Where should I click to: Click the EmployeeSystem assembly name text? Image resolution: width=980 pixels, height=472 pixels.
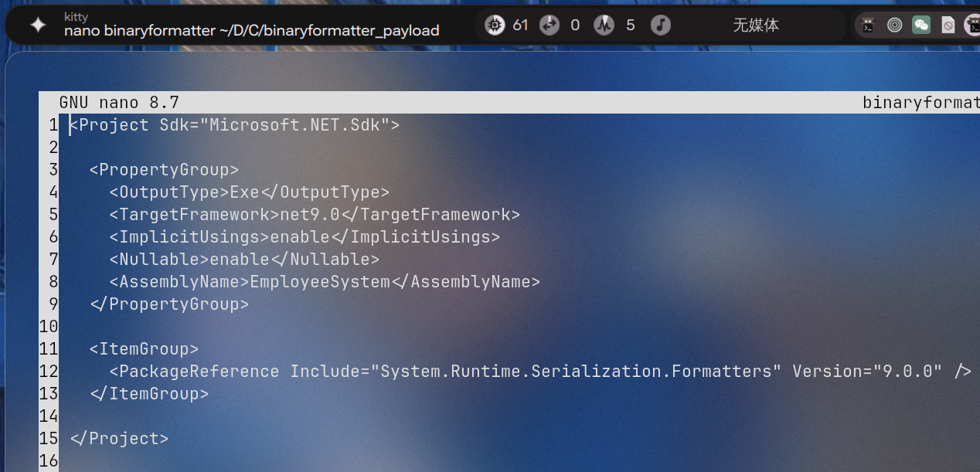pos(320,282)
